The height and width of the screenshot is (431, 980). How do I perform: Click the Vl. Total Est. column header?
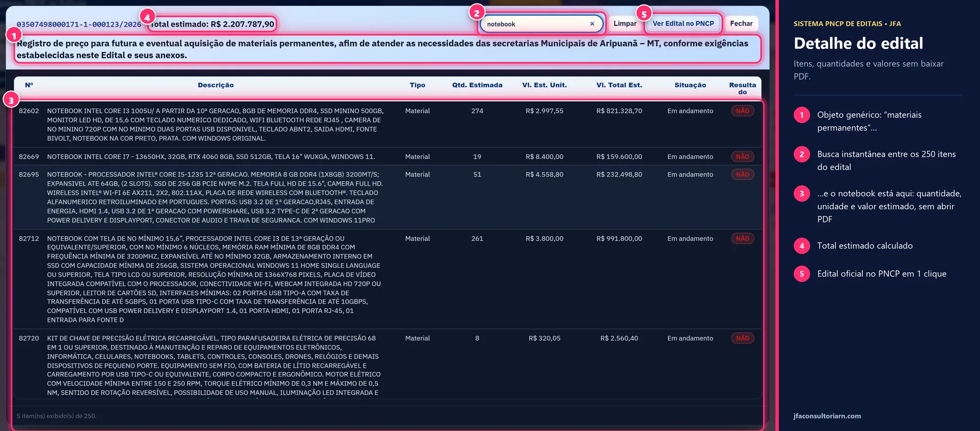coord(619,85)
